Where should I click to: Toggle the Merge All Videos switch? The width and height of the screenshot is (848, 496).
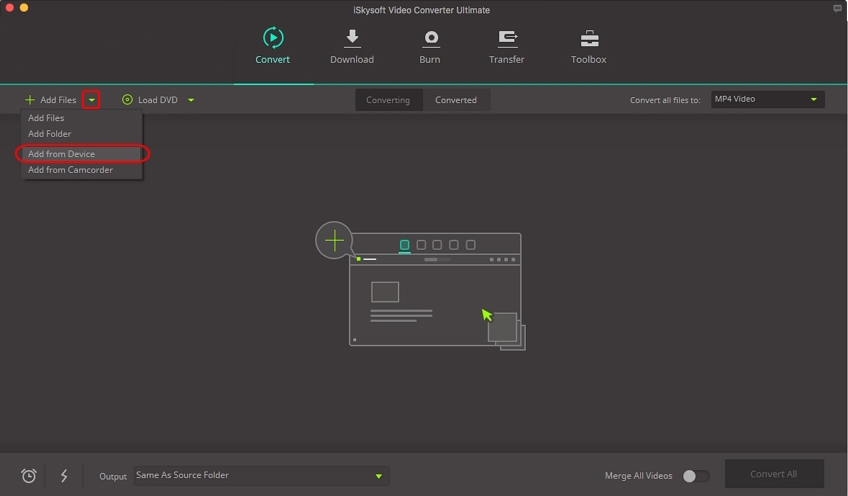click(x=696, y=476)
